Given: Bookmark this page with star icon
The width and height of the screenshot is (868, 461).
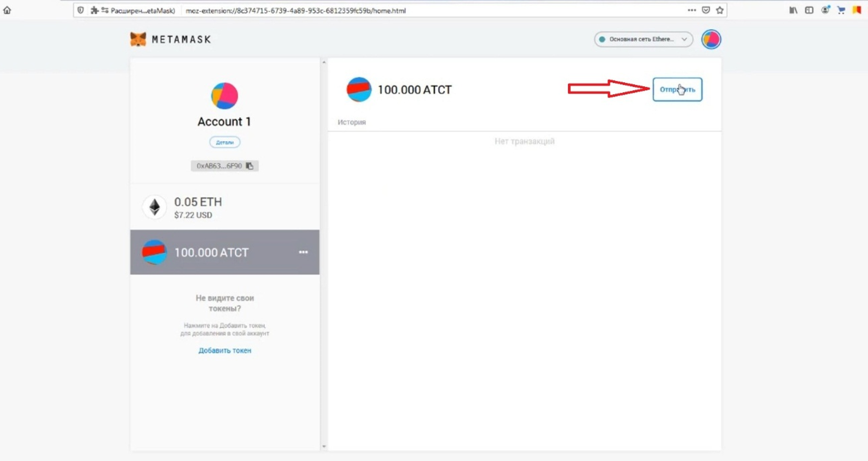Looking at the screenshot, I should 720,10.
